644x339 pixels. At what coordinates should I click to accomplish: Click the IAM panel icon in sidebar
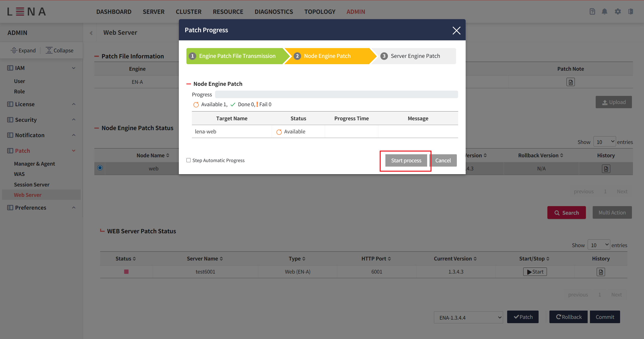(10, 68)
